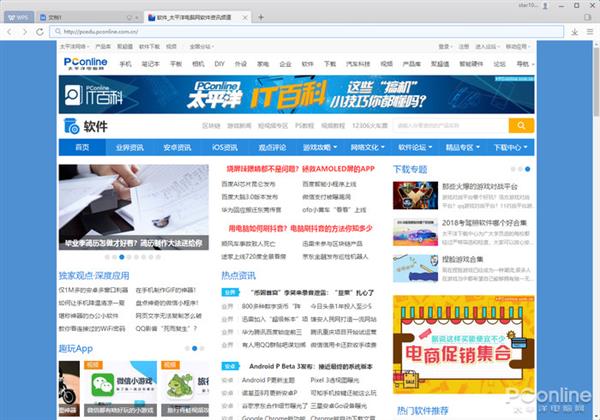Open the Android P Beta 3 article link
Viewport: 600px width, 420px height.
point(311,366)
